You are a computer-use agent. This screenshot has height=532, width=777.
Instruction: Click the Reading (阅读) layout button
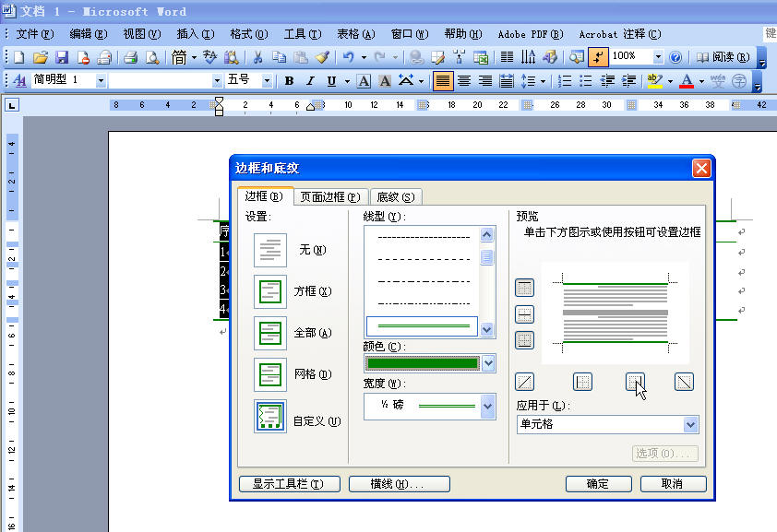(x=723, y=57)
